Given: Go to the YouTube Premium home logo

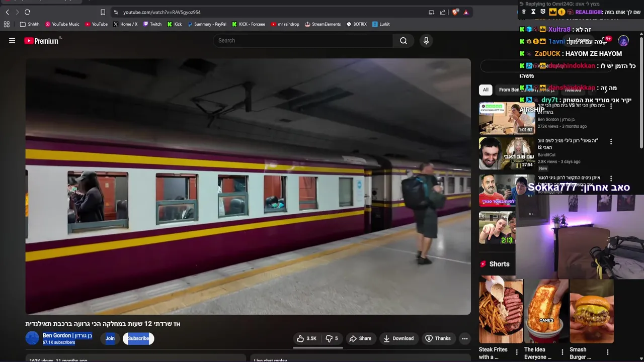Looking at the screenshot, I should click(x=42, y=41).
